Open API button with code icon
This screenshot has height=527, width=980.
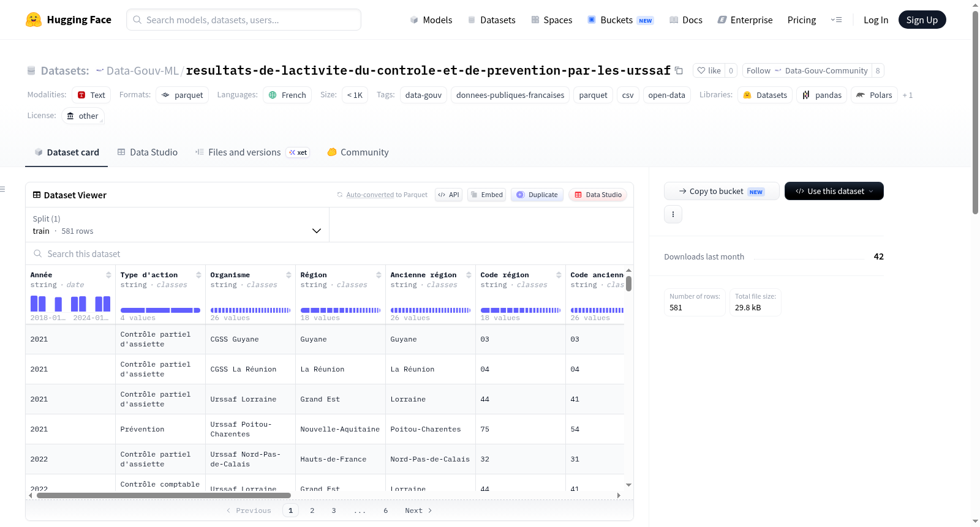click(448, 195)
